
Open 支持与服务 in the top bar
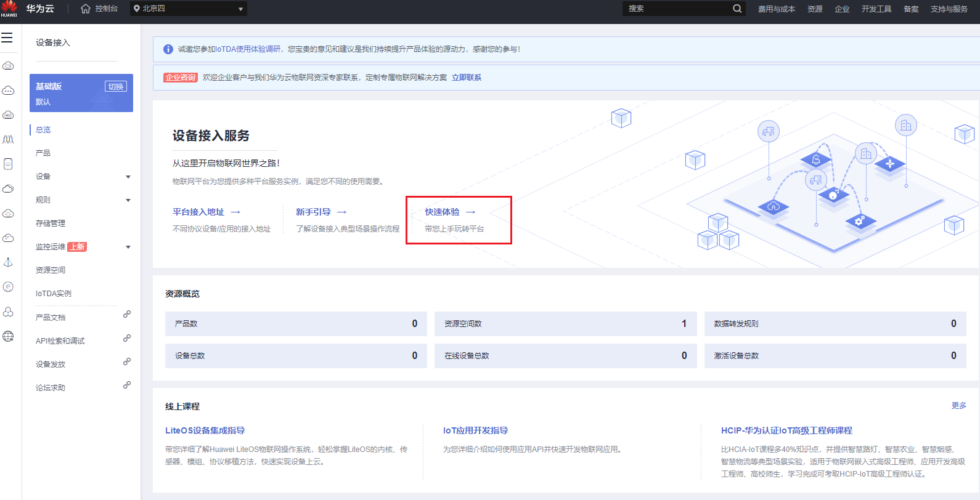click(x=949, y=9)
